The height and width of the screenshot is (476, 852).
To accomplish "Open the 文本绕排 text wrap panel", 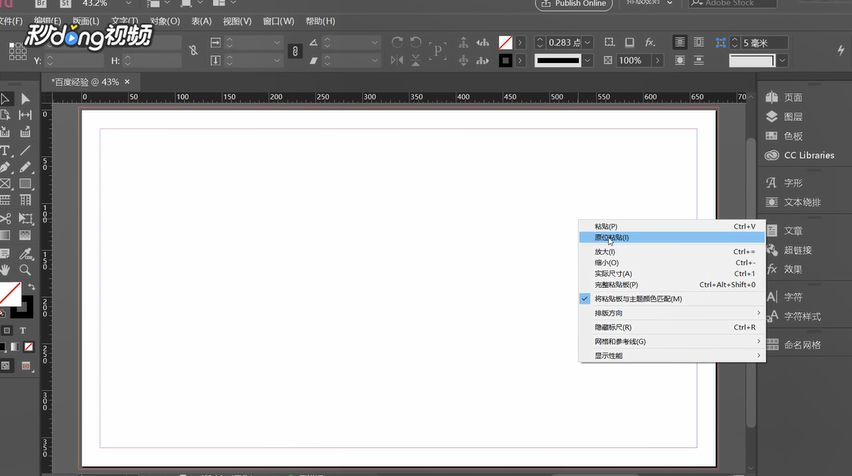I will tap(794, 202).
